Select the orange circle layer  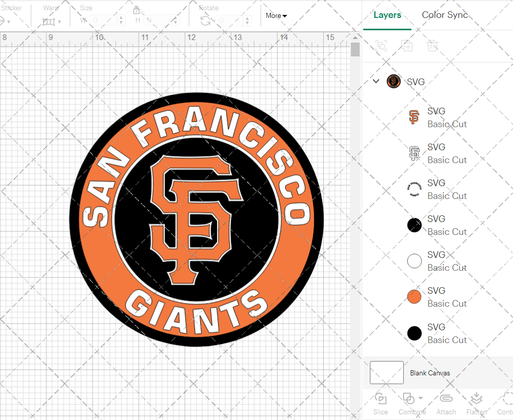(x=414, y=297)
